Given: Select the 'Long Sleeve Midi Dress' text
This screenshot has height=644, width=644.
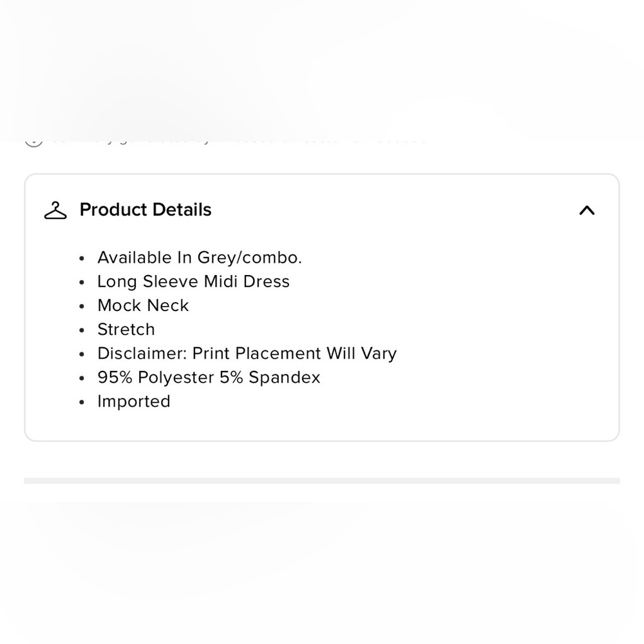Looking at the screenshot, I should (193, 282).
